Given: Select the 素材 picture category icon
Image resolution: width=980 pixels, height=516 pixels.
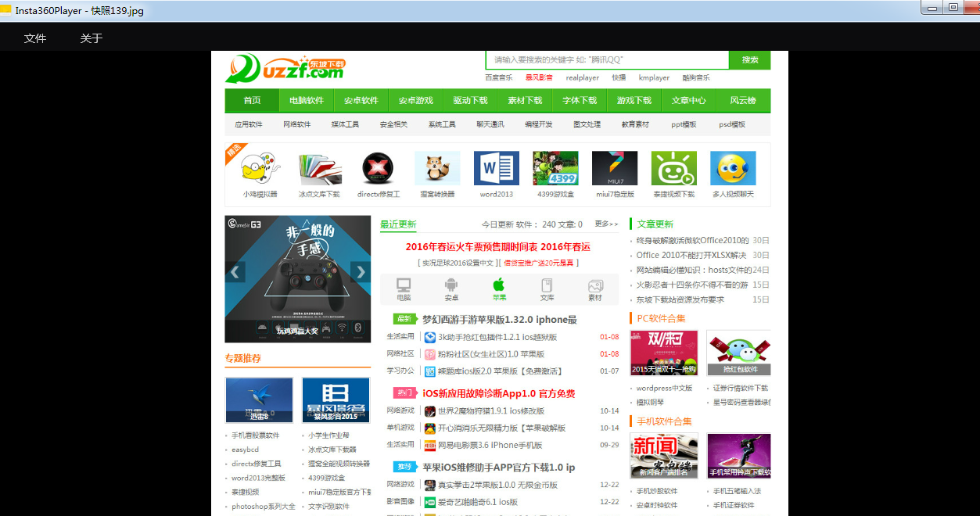Looking at the screenshot, I should (595, 285).
